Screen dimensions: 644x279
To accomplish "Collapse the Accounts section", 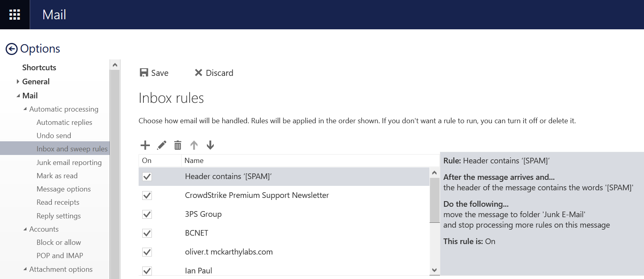I will [x=25, y=229].
